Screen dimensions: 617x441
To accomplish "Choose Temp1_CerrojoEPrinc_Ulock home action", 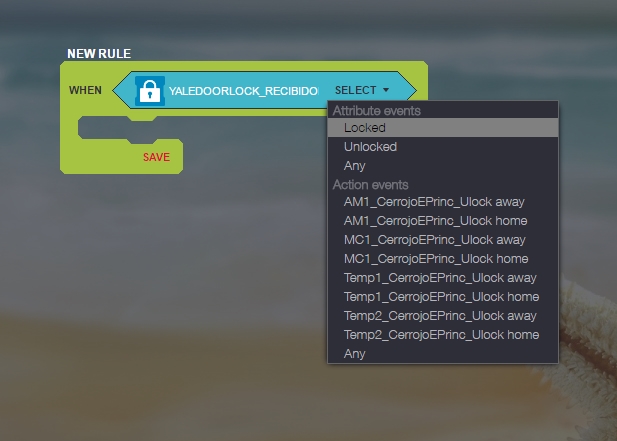I will (x=441, y=297).
